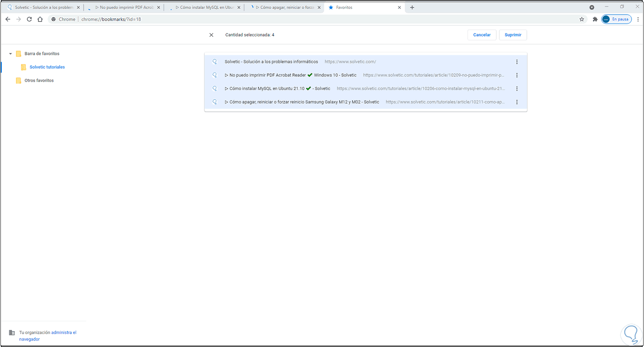This screenshot has height=347, width=644.
Task: Click the Suprimir button
Action: coord(513,35)
